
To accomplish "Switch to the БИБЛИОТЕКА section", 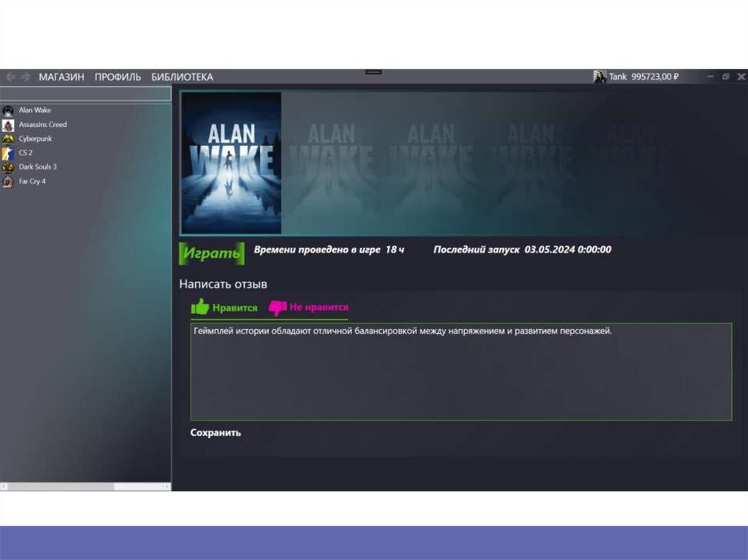I will pyautogui.click(x=182, y=77).
